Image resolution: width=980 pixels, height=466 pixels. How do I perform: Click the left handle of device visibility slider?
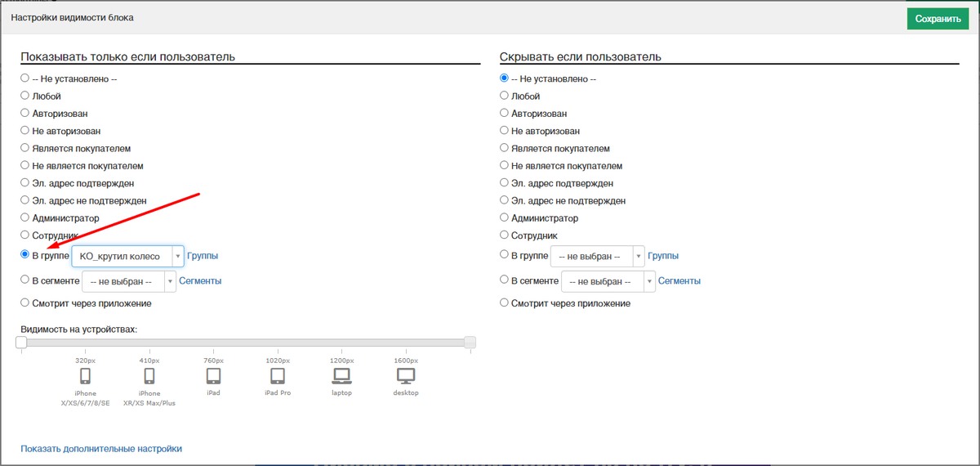click(21, 343)
